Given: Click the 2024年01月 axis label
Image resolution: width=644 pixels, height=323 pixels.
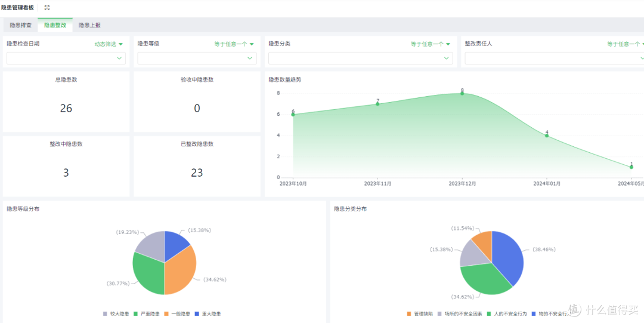Looking at the screenshot, I should click(x=547, y=184).
